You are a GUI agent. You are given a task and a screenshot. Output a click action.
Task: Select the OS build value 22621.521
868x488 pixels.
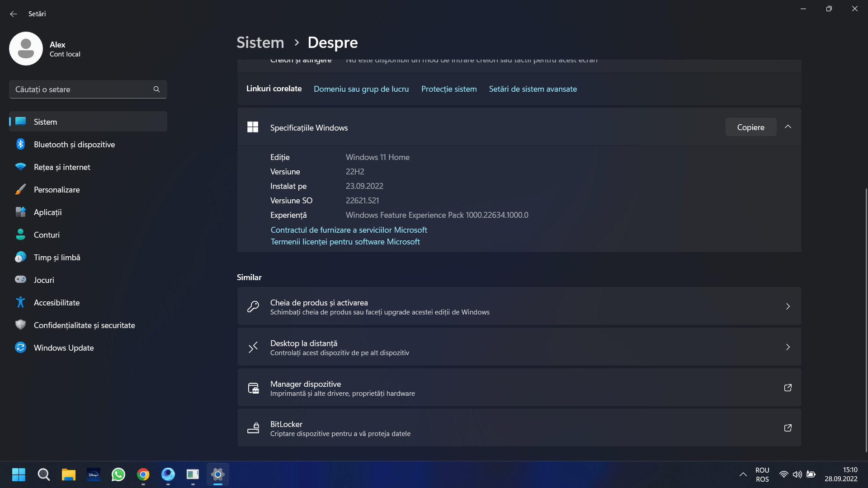pos(362,201)
